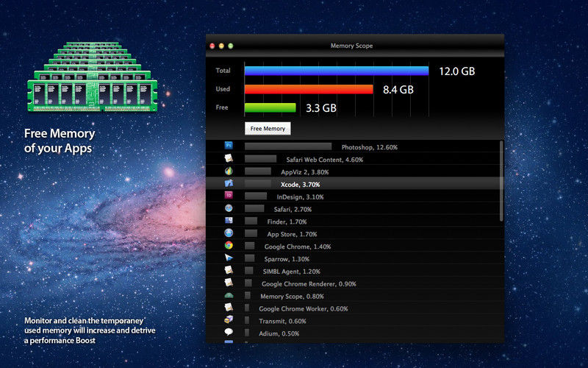Select the App Store icon
The image size is (588, 368).
[229, 233]
